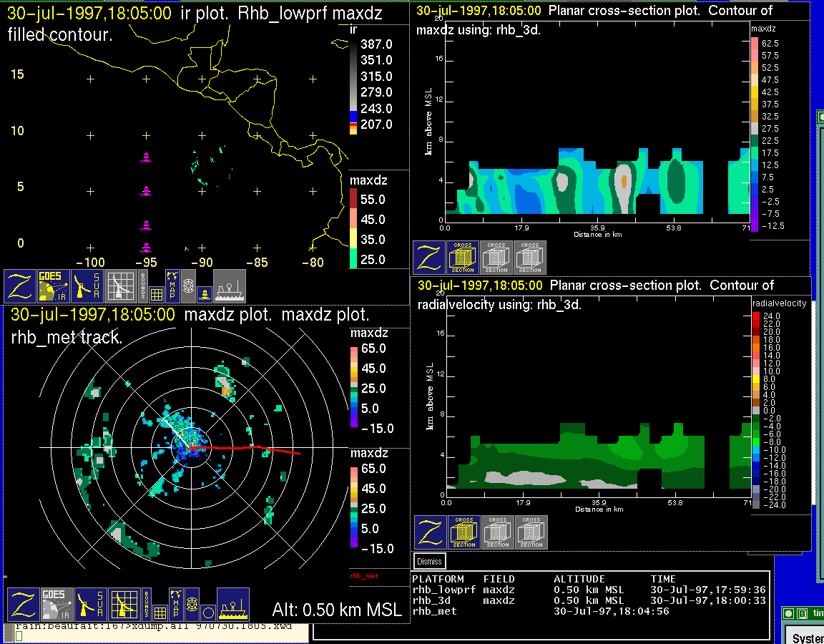Click the radar grid icon in the maxdz plot toolbar
824x644 pixels.
(x=123, y=605)
